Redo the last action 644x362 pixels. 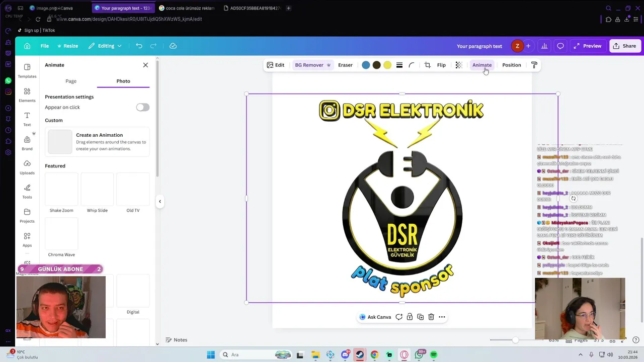[153, 46]
